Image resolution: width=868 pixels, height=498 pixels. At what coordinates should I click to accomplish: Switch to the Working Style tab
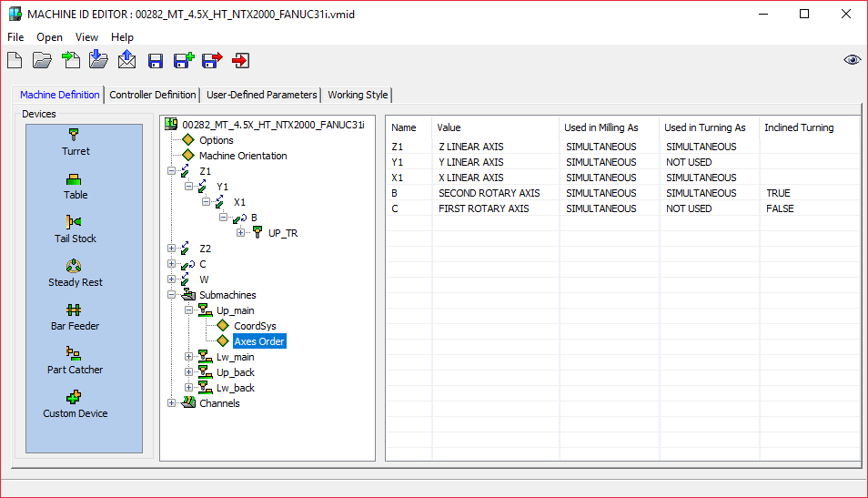point(358,95)
